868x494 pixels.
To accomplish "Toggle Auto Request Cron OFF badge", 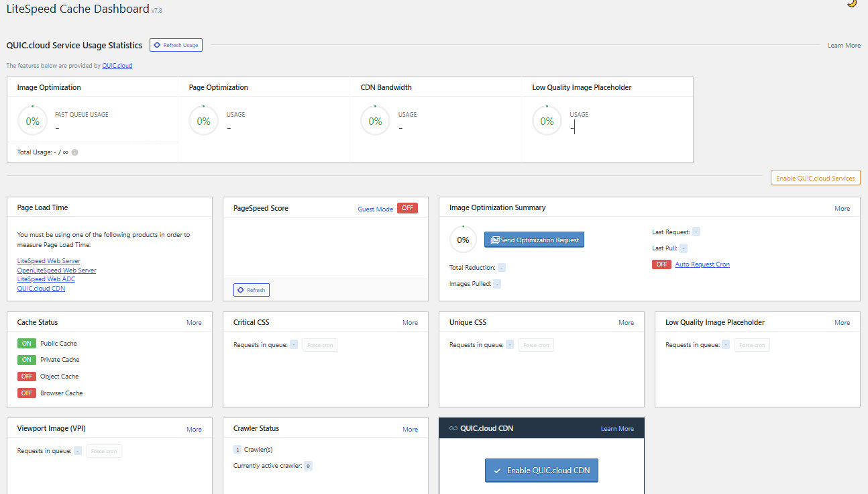I will (x=661, y=264).
